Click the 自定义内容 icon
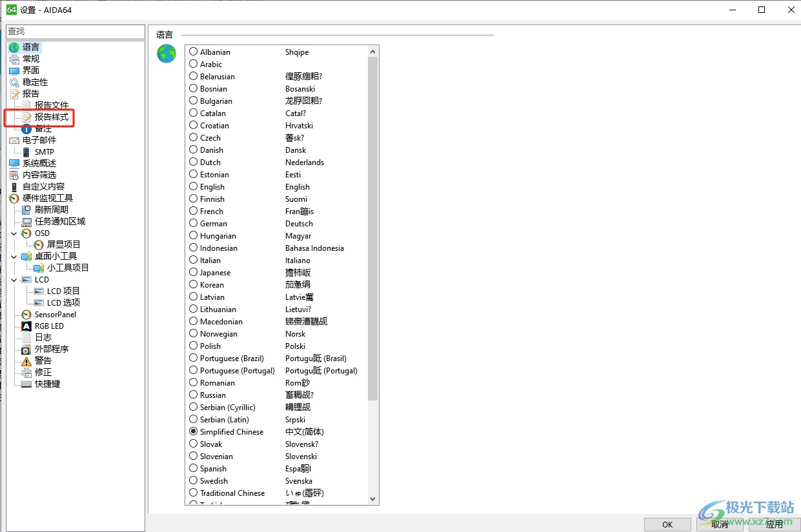 tap(14, 186)
